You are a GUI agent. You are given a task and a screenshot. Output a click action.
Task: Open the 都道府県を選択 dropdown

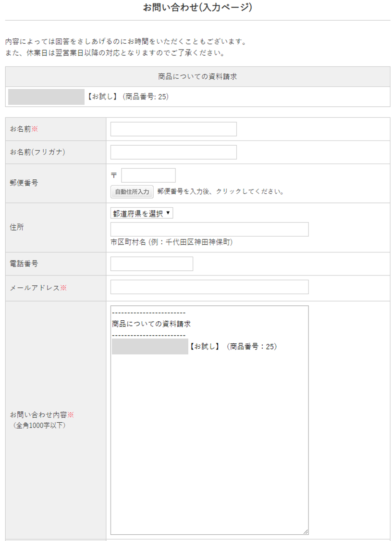[x=142, y=214]
